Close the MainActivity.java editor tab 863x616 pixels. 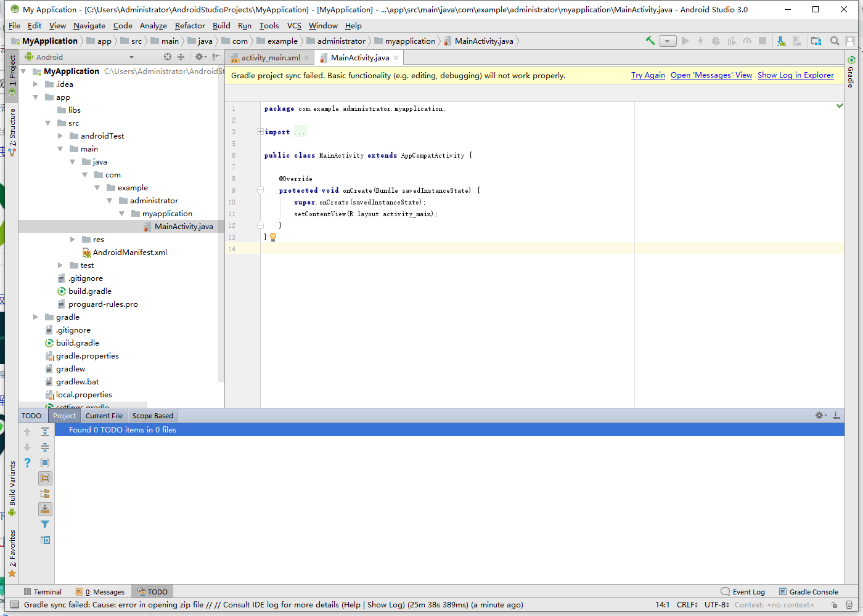pyautogui.click(x=396, y=58)
